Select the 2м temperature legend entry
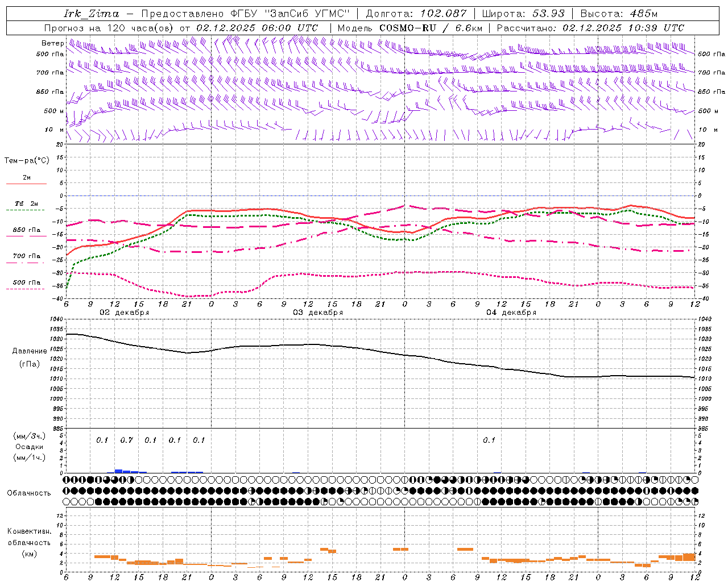Screen dimensions: 728x582 [x=27, y=177]
